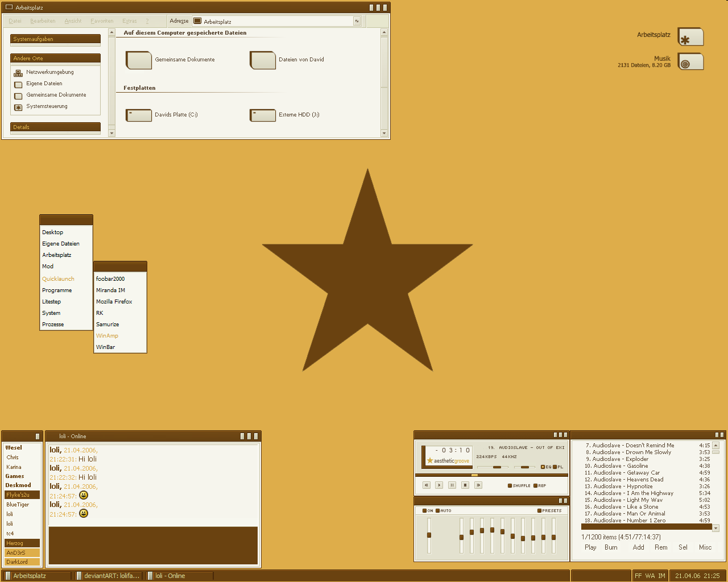The height and width of the screenshot is (582, 728).
Task: Toggle the PL playlist button
Action: pos(558,467)
